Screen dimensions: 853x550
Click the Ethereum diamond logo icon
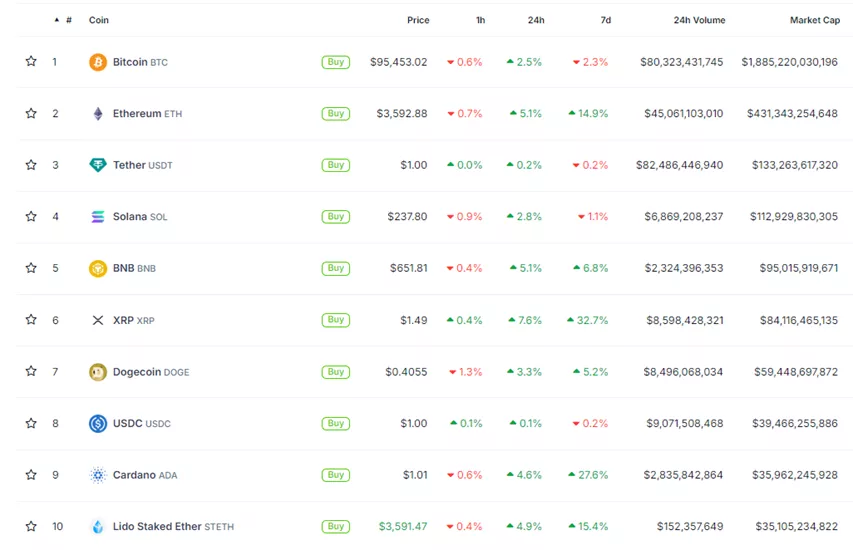point(98,114)
